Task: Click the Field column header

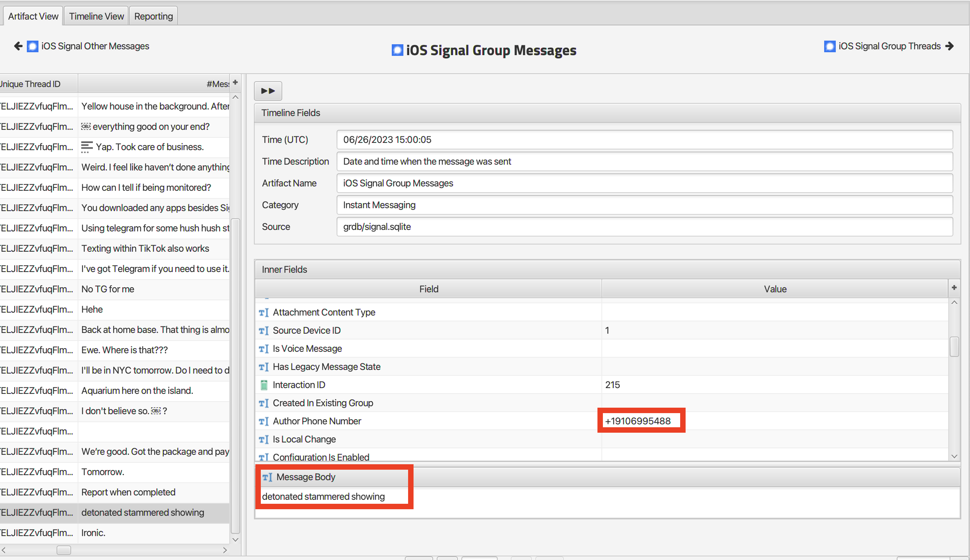Action: 428,289
